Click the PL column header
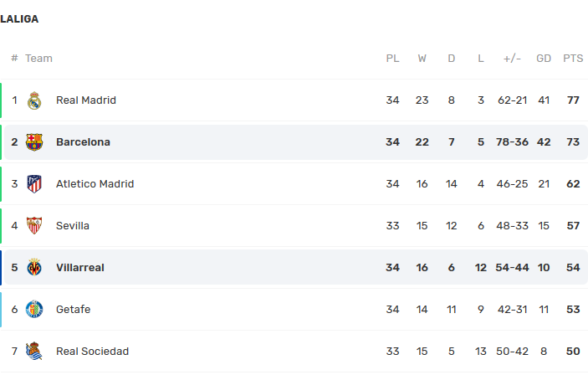 coord(392,59)
